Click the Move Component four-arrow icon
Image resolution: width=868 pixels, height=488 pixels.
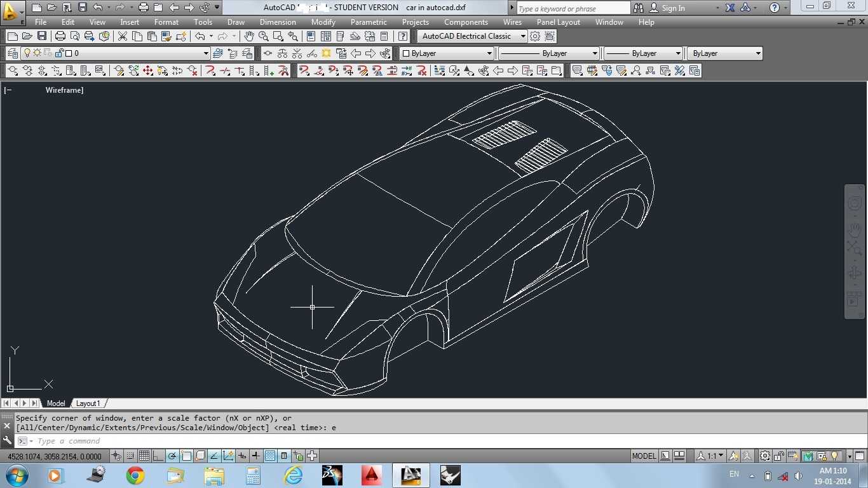click(148, 71)
